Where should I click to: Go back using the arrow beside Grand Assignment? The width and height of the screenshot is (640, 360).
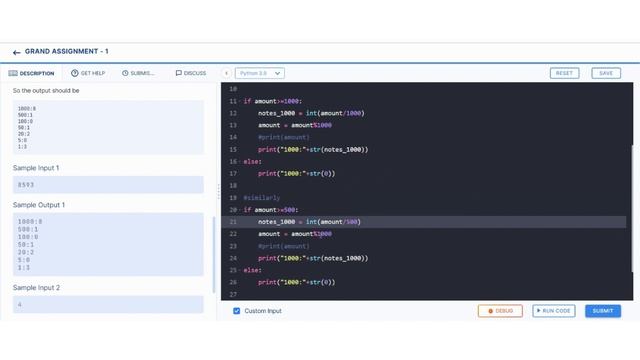tap(16, 52)
